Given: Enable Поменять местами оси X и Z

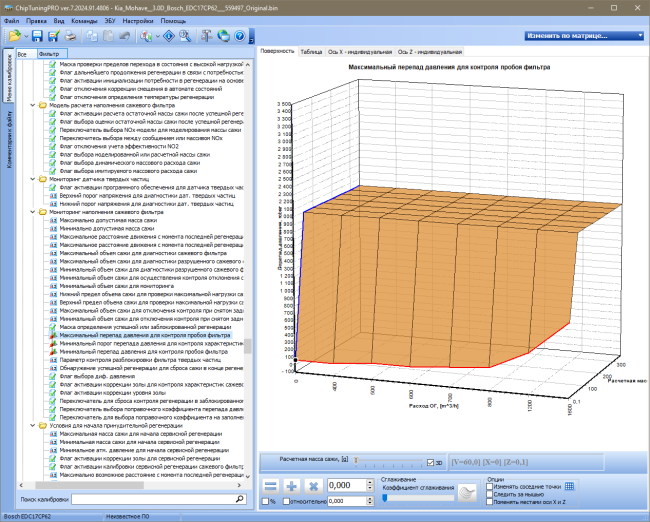Looking at the screenshot, I should pos(490,502).
